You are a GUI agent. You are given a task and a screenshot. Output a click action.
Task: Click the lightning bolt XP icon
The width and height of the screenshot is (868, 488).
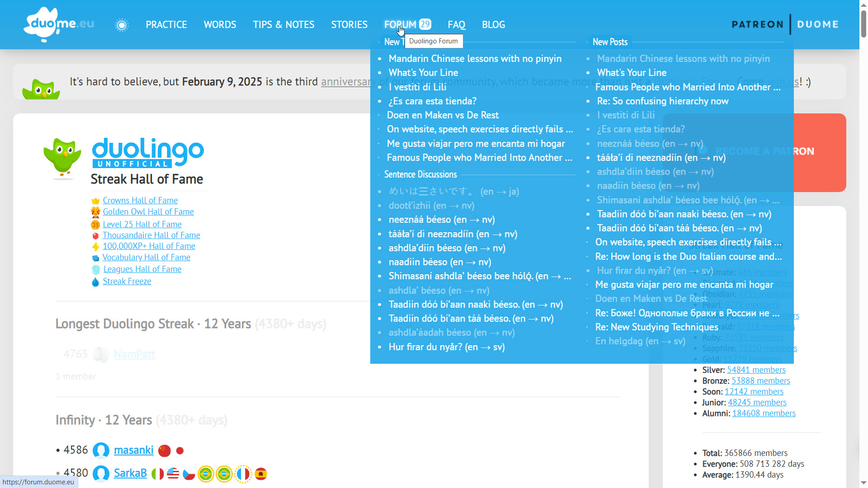[x=95, y=247]
